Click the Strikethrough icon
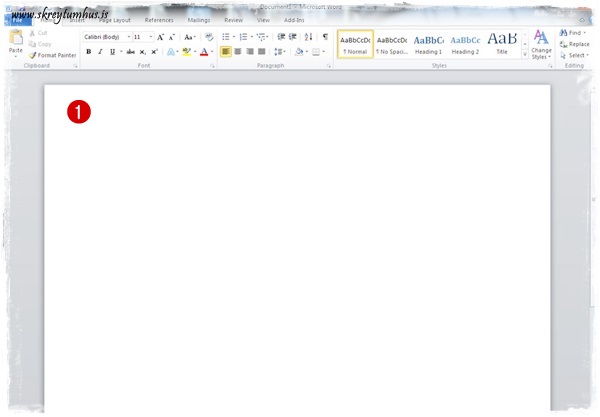The height and width of the screenshot is (417, 600). tap(130, 51)
